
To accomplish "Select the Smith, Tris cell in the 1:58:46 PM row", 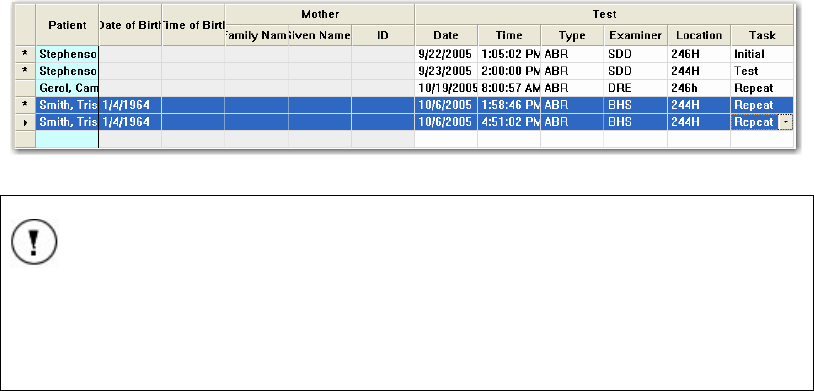I will click(67, 105).
